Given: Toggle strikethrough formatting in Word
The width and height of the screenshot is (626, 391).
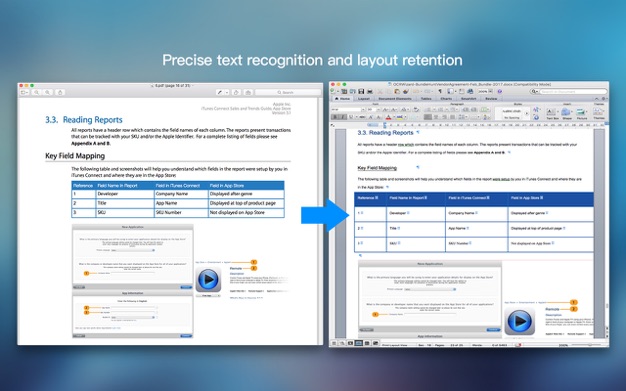Looking at the screenshot, I should click(362, 117).
